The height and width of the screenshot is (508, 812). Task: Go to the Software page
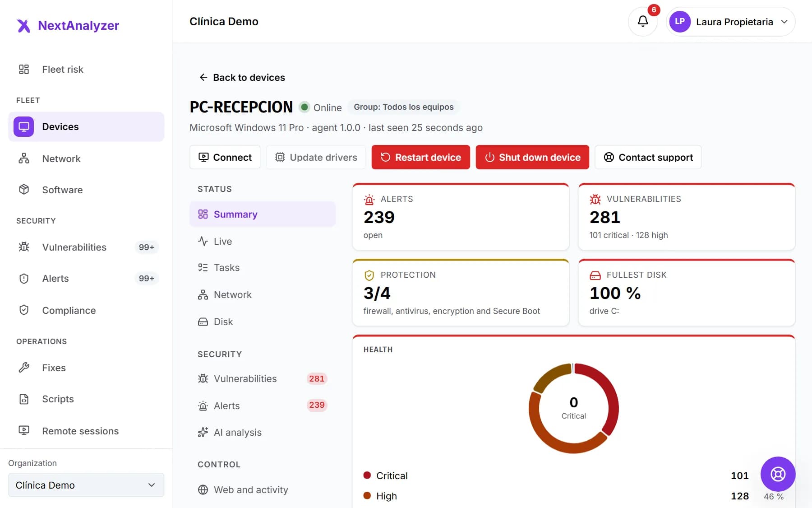pos(86,190)
